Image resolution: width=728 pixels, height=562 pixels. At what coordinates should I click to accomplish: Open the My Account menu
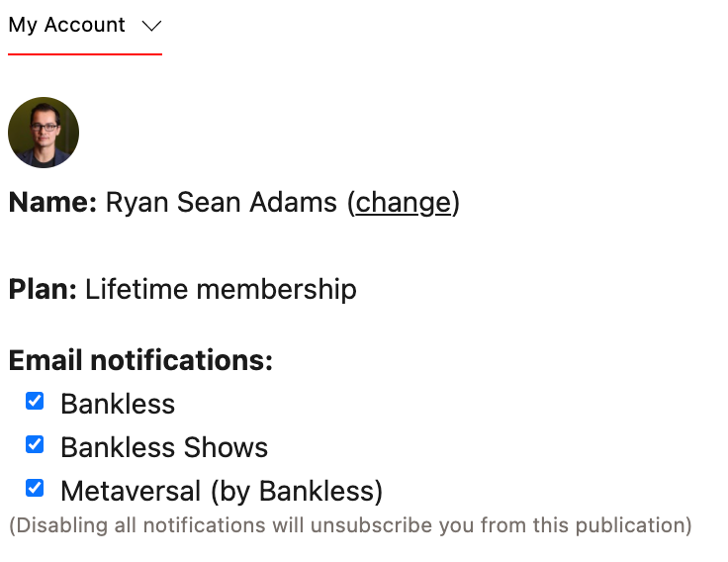click(x=67, y=25)
